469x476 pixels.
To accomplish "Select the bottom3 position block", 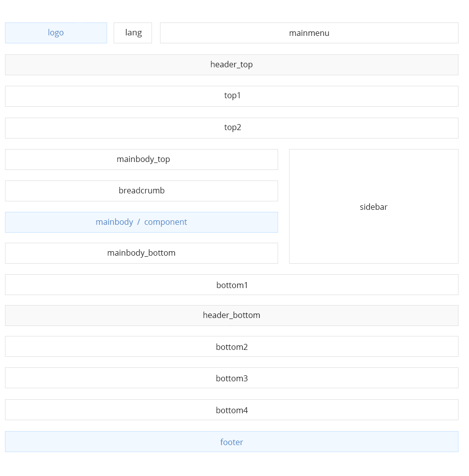I will click(x=232, y=378).
